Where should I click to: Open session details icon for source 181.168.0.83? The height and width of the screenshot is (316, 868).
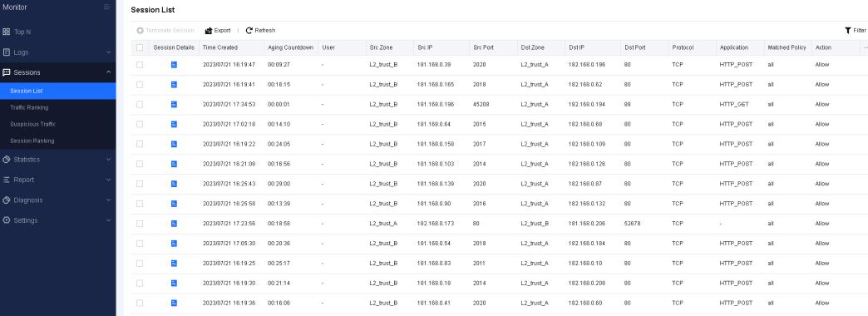174,264
